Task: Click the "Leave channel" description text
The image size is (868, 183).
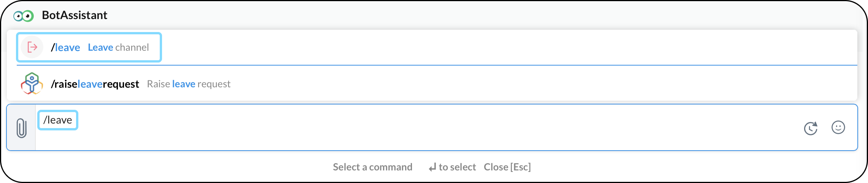Action: pos(118,47)
